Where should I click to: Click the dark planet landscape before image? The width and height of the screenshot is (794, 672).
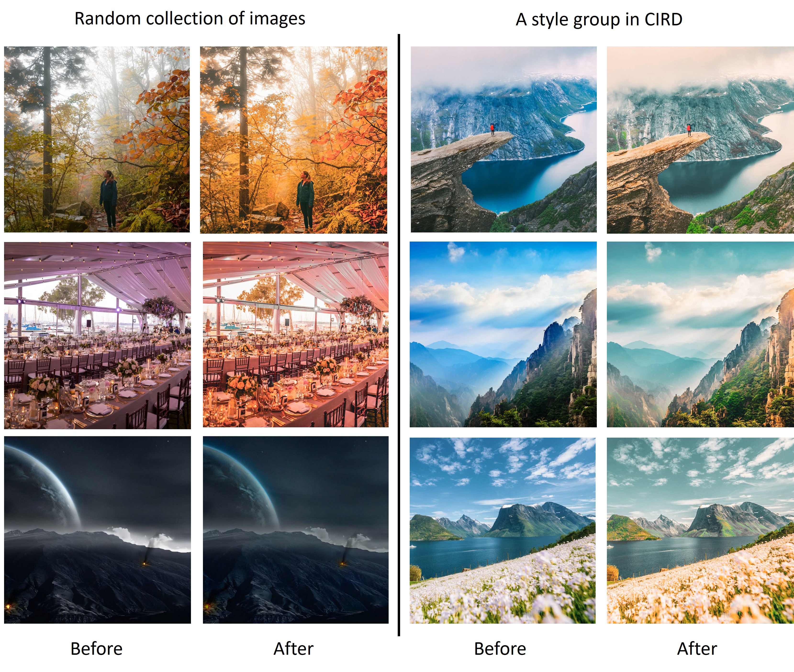coord(97,530)
